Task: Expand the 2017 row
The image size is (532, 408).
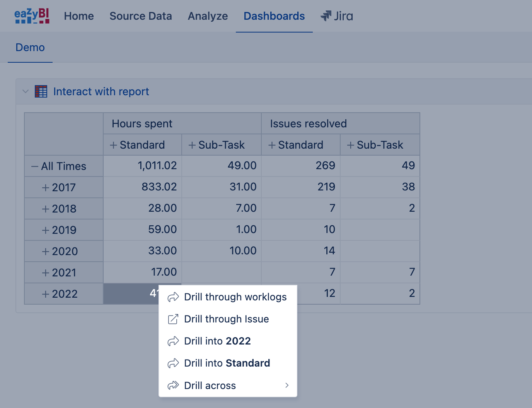Action: 46,188
